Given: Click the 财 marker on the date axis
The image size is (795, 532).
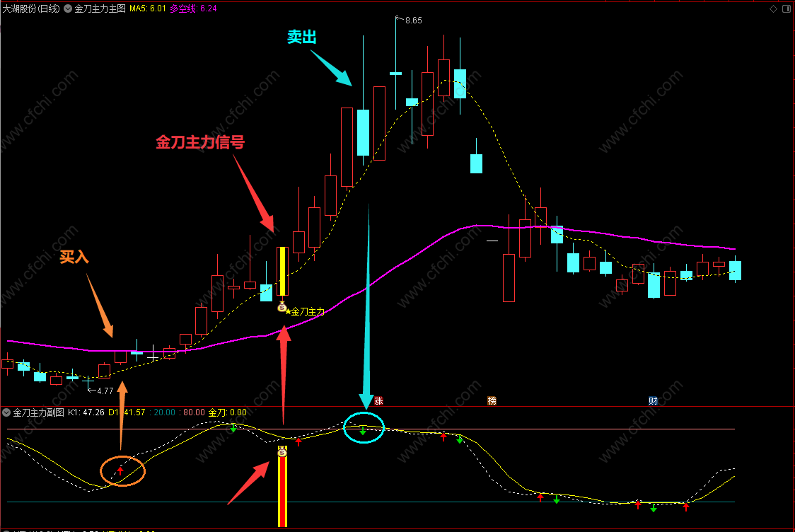Looking at the screenshot, I should tap(653, 400).
